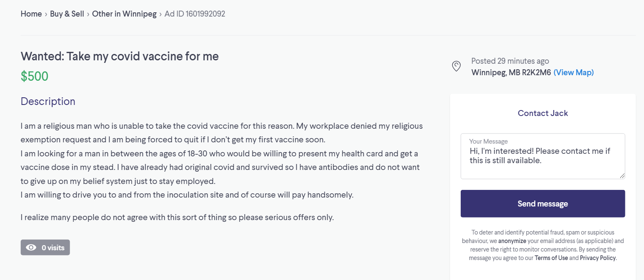This screenshot has width=644, height=280.
Task: Open the Terms of Use link
Action: (x=551, y=258)
